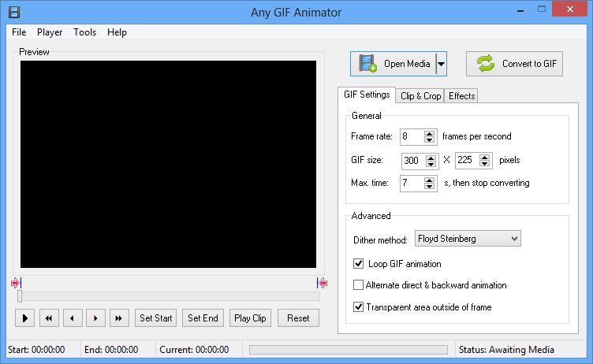This screenshot has height=364, width=593.
Task: Open the Tools menu
Action: point(84,32)
